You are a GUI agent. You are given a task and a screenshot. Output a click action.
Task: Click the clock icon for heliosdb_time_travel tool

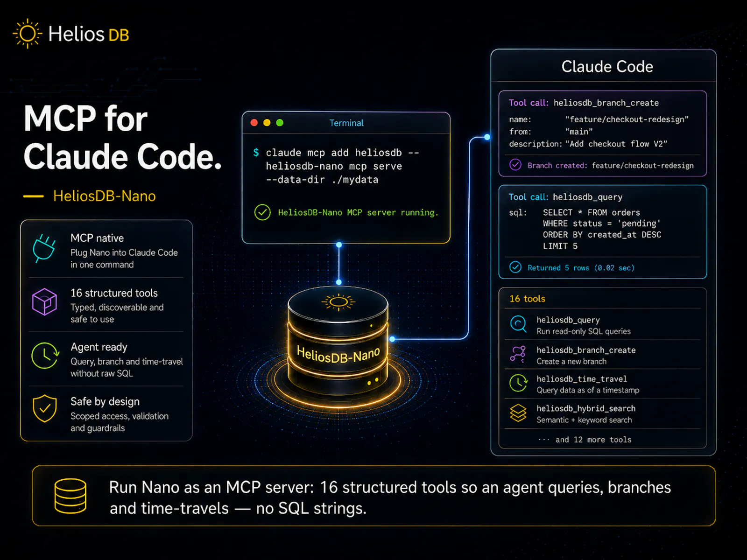pyautogui.click(x=518, y=383)
